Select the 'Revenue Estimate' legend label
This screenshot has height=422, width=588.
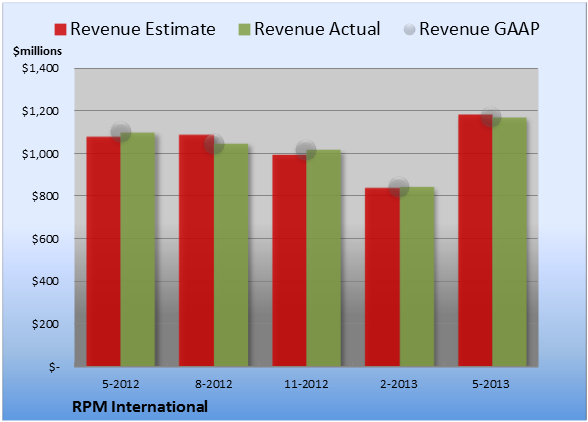click(143, 29)
